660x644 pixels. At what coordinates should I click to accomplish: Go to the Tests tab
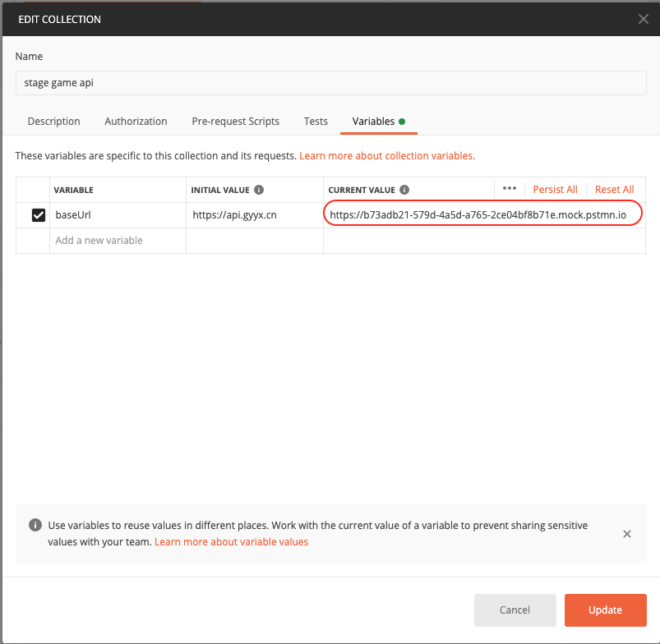point(316,121)
